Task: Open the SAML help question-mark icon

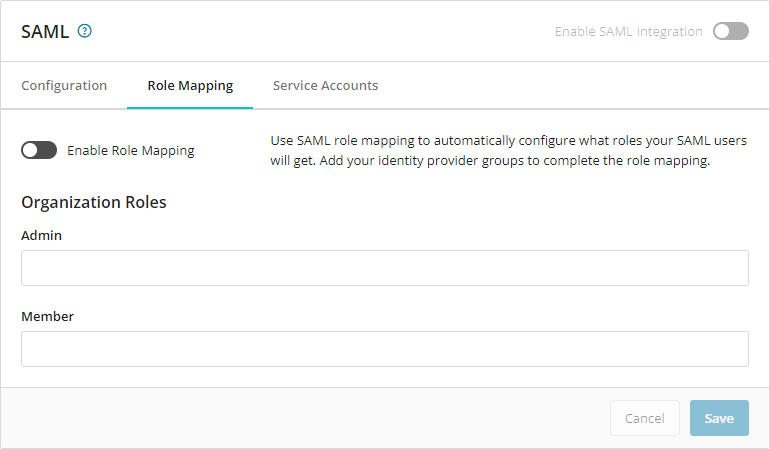Action: (85, 31)
